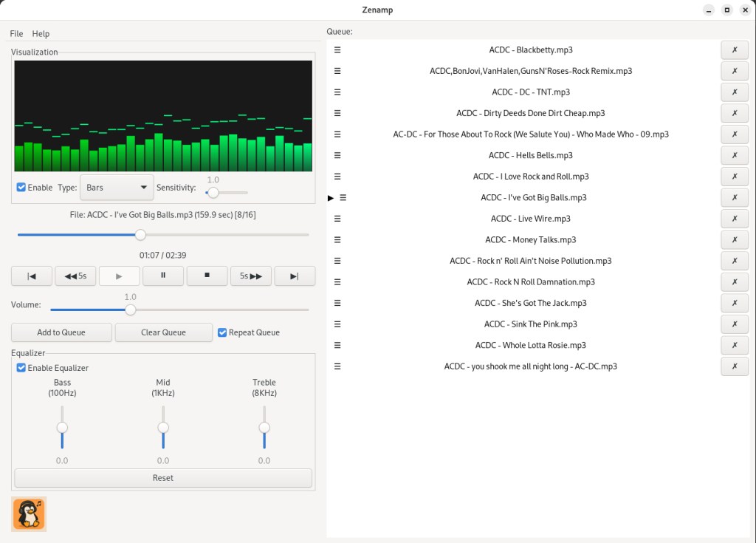Remove Whole Lotta Rosie from queue
756x543 pixels.
click(735, 345)
